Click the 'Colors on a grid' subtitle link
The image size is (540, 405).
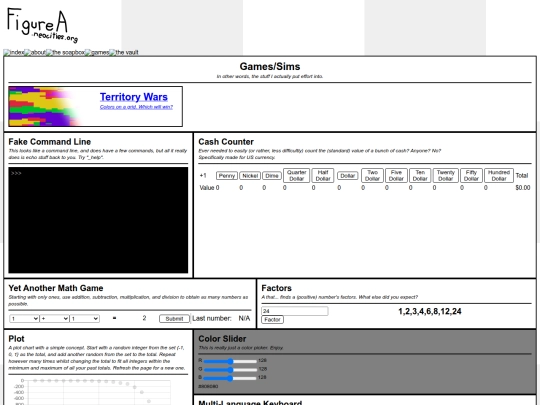point(136,107)
